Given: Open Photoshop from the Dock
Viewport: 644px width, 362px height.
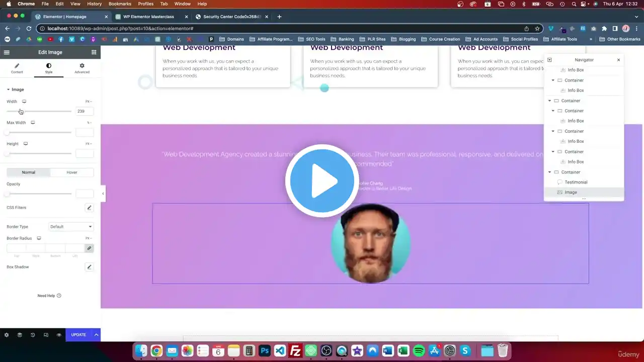Looking at the screenshot, I should tap(265, 351).
